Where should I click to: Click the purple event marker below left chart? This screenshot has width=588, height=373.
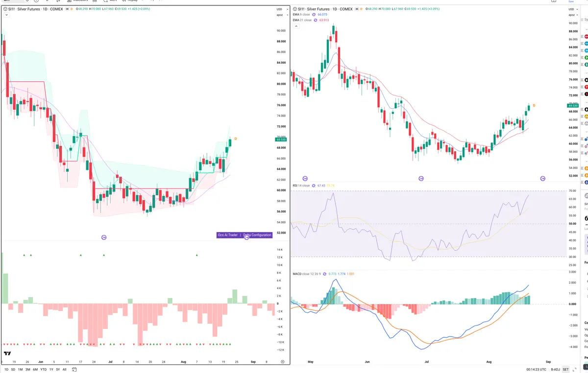click(103, 237)
